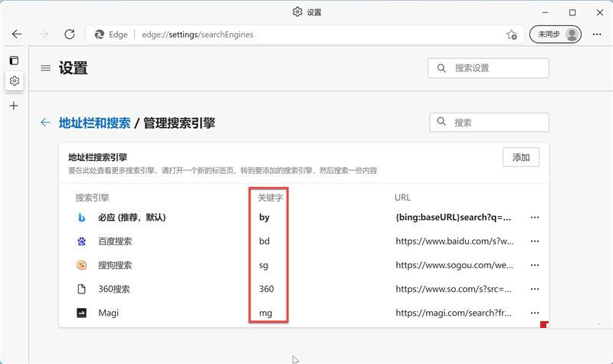Image resolution: width=613 pixels, height=364 pixels.
Task: Return via blue back arrow beside 地址栏和搜索
Action: (x=45, y=123)
